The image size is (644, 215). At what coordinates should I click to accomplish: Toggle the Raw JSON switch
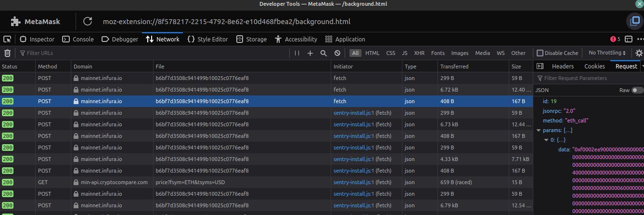coord(638,90)
